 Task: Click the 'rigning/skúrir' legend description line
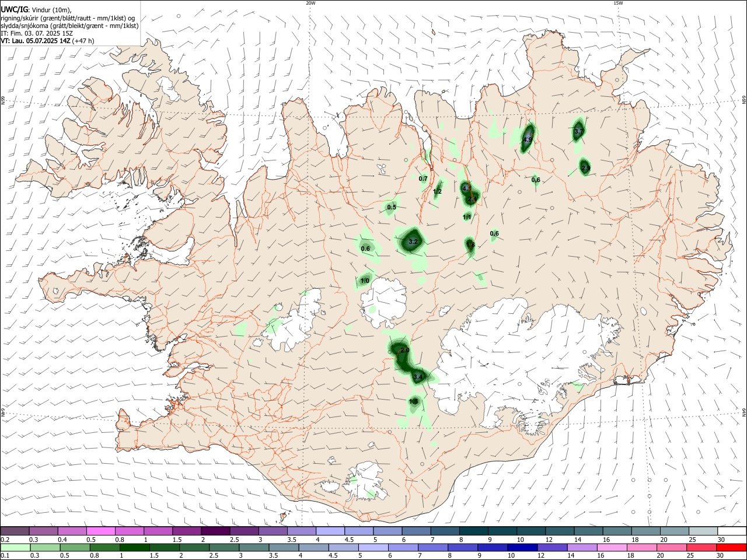(x=68, y=17)
